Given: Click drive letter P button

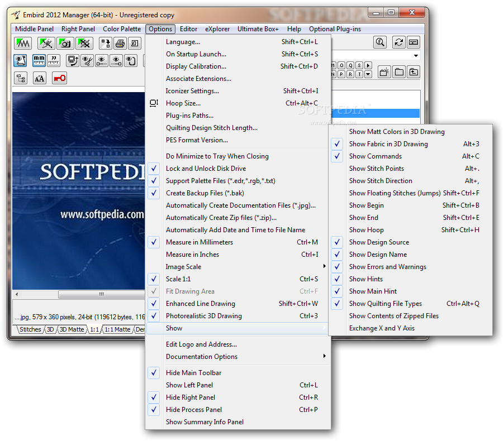Looking at the screenshot, I should tap(341, 74).
